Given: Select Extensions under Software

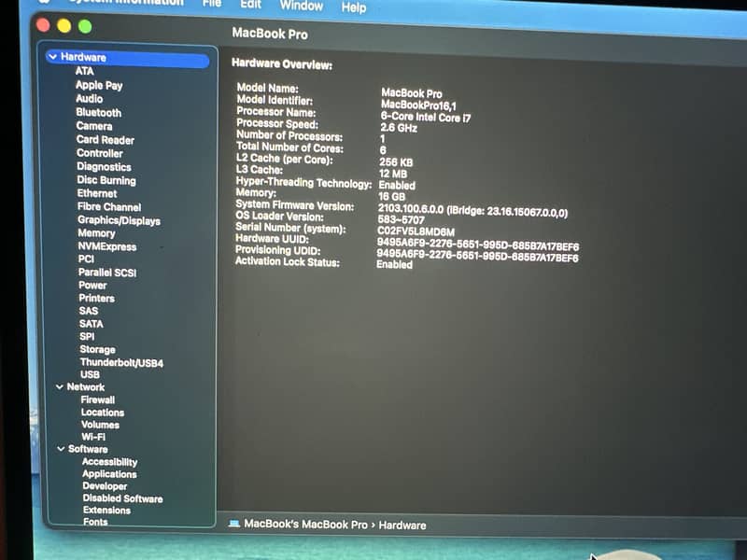Looking at the screenshot, I should [106, 510].
